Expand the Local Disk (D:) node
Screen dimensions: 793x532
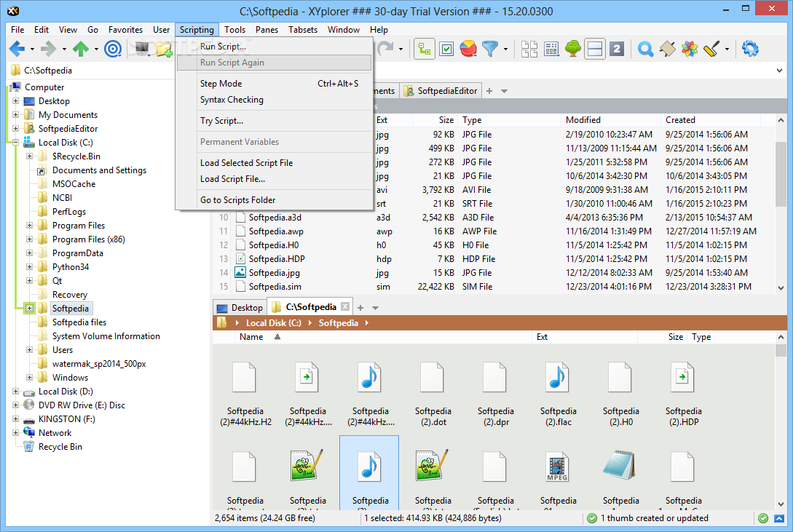pos(16,391)
